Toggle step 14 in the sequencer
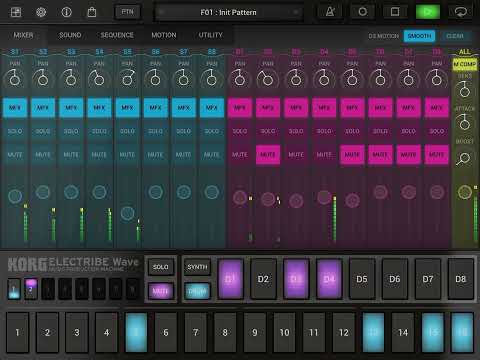 click(403, 332)
